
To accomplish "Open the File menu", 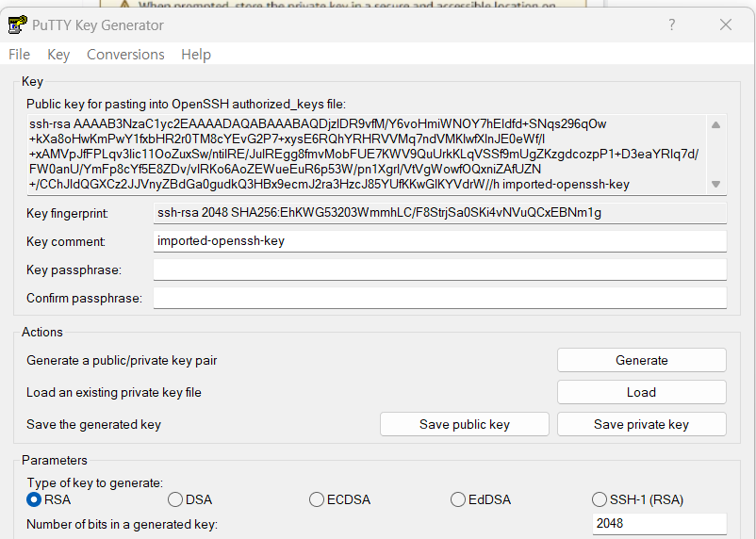I will tap(19, 55).
